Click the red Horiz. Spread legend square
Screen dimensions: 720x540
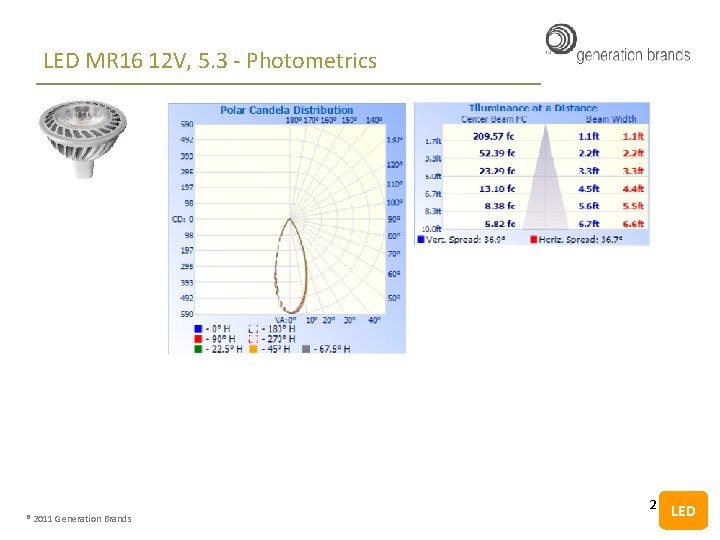click(x=534, y=239)
